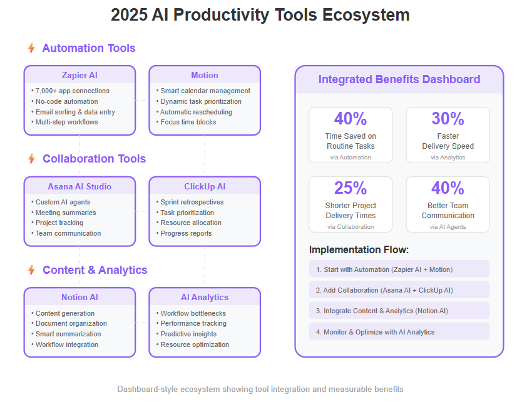The image size is (532, 407).
Task: Click the 'via Collaboration' caption
Action: tap(350, 227)
